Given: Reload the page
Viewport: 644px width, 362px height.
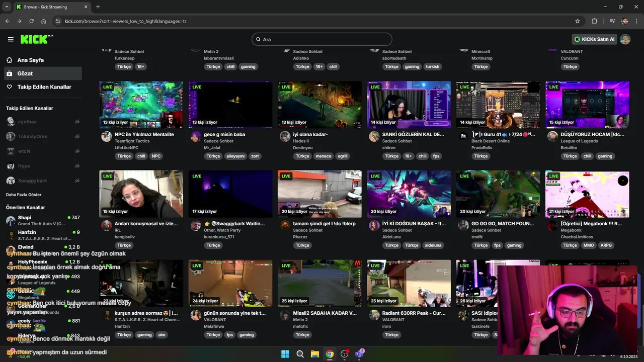Looking at the screenshot, I should coord(31,21).
